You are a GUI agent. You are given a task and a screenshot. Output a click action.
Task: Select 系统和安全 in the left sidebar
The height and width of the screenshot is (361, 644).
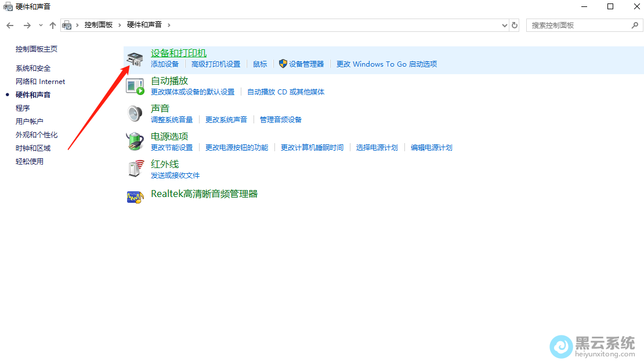point(33,68)
